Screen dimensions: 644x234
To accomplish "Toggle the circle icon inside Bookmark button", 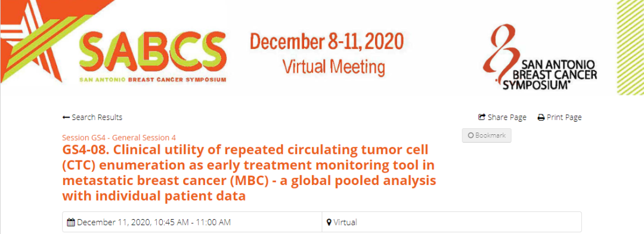I will (x=470, y=136).
